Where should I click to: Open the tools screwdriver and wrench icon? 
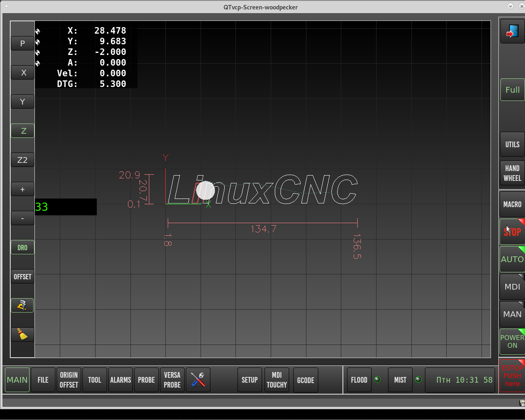[198, 380]
